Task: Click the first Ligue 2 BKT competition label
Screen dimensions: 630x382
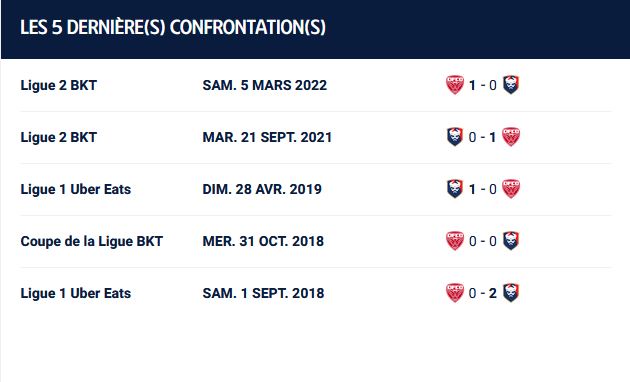Action: click(x=59, y=85)
